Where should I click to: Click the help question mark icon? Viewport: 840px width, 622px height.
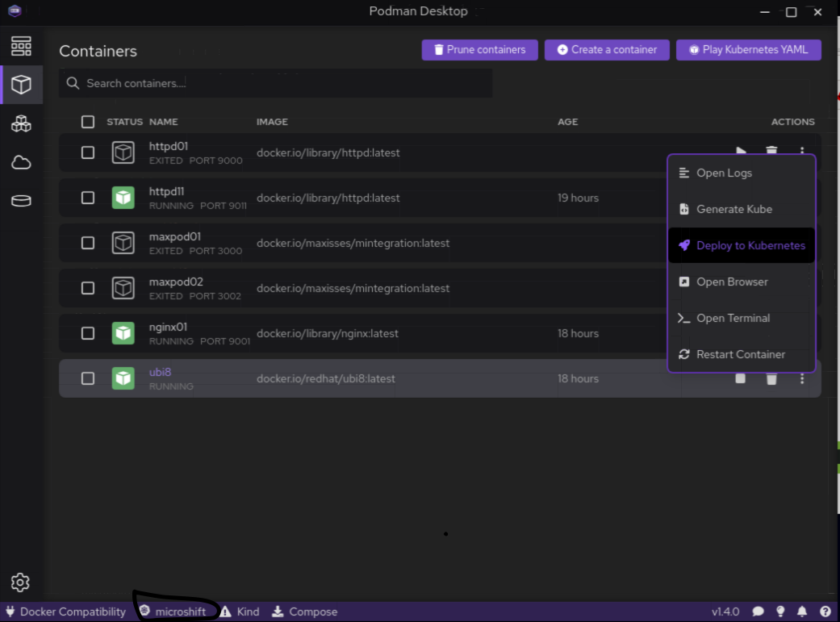tap(825, 612)
